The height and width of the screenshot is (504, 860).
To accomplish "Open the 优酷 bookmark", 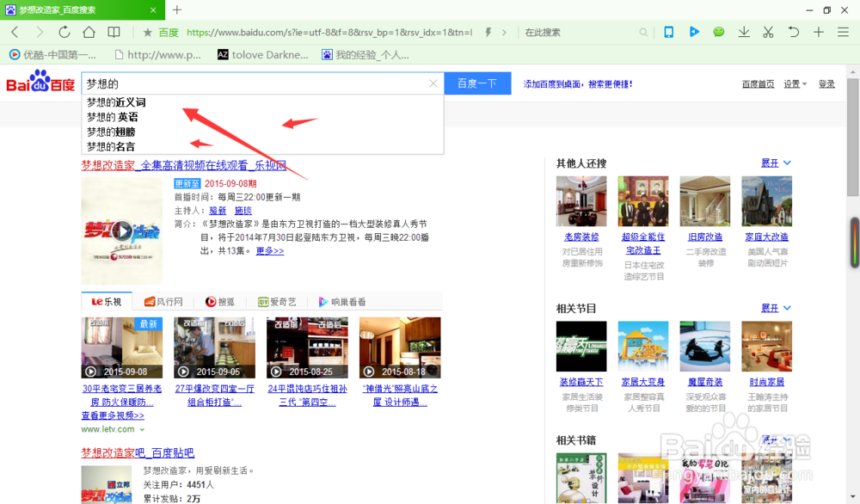I will click(52, 55).
